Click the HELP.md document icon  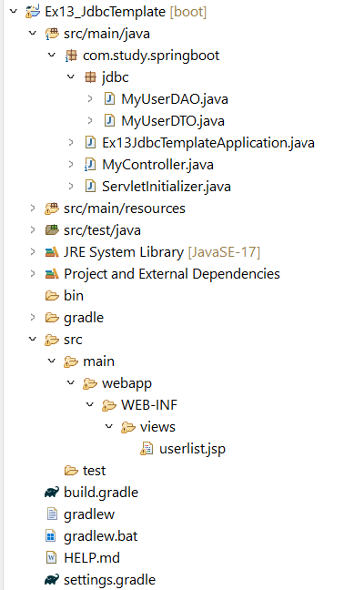(51, 557)
